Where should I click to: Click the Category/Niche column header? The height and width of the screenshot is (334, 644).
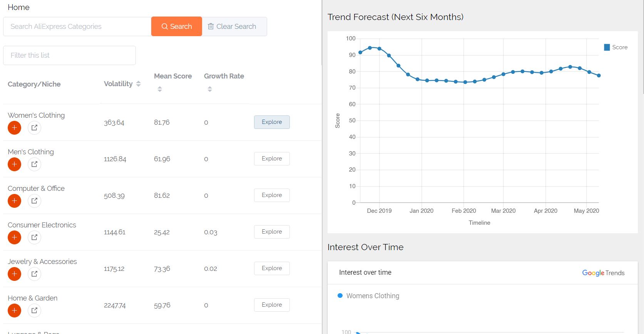(x=34, y=84)
